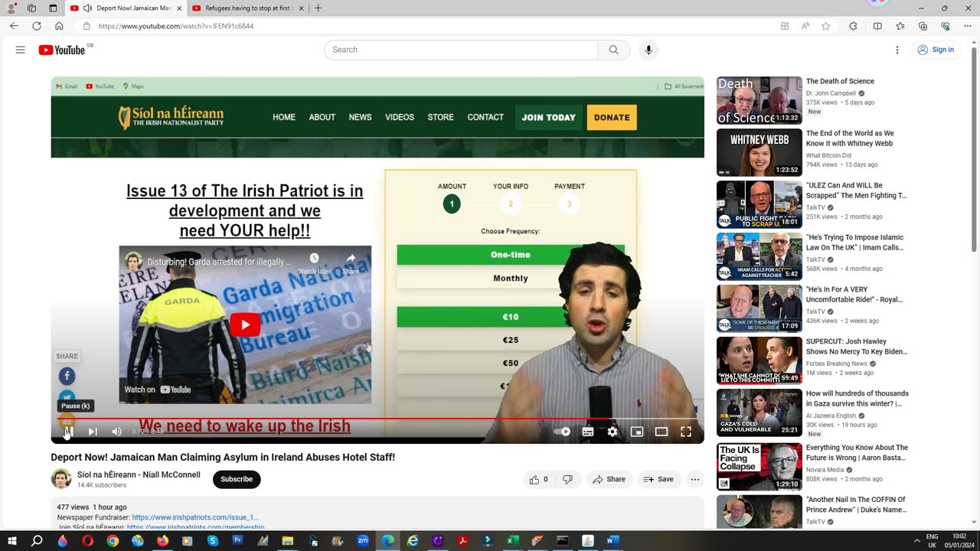Refresh the page

[x=36, y=26]
